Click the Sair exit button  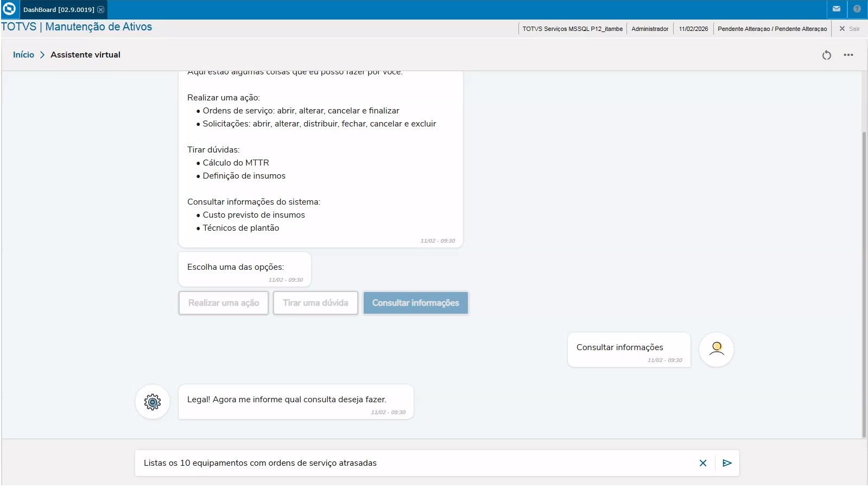[850, 29]
